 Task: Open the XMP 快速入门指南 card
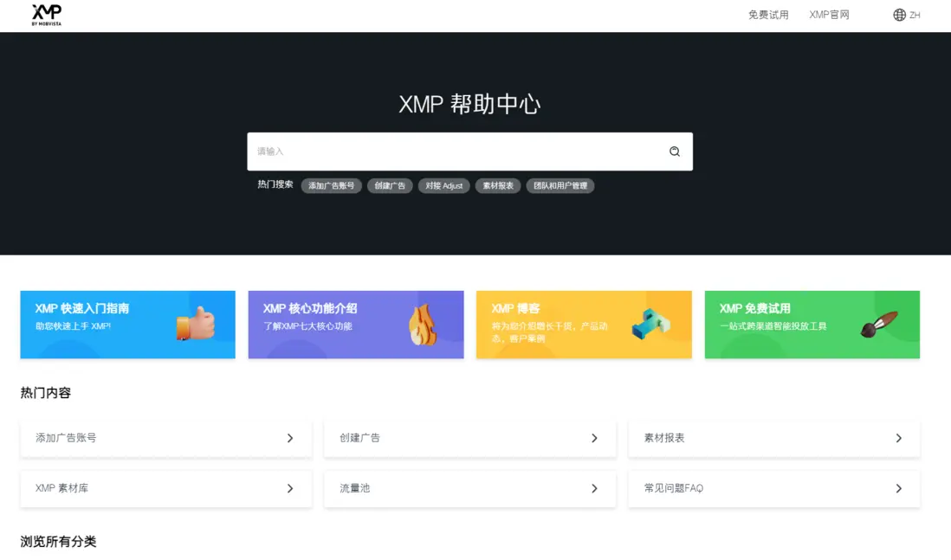coord(127,325)
